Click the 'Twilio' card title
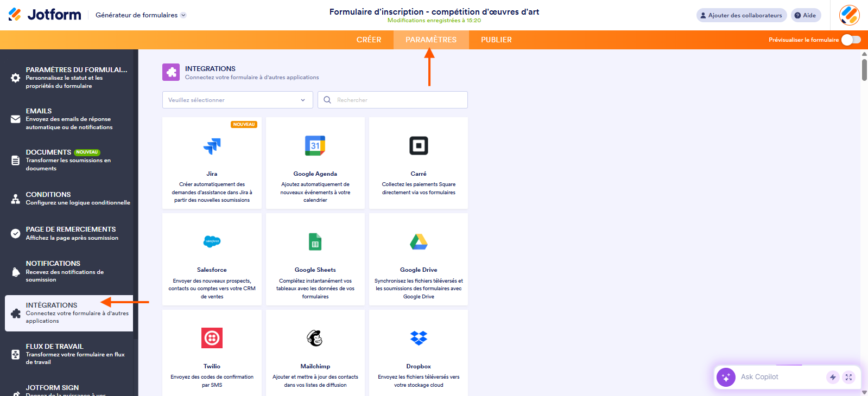Screen dimensions: 868x396 (x=212, y=366)
